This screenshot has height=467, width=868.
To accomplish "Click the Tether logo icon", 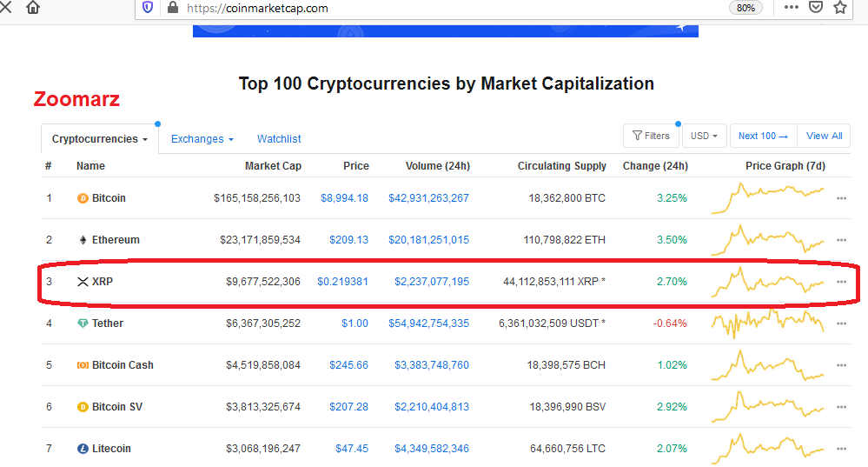I will coord(83,324).
